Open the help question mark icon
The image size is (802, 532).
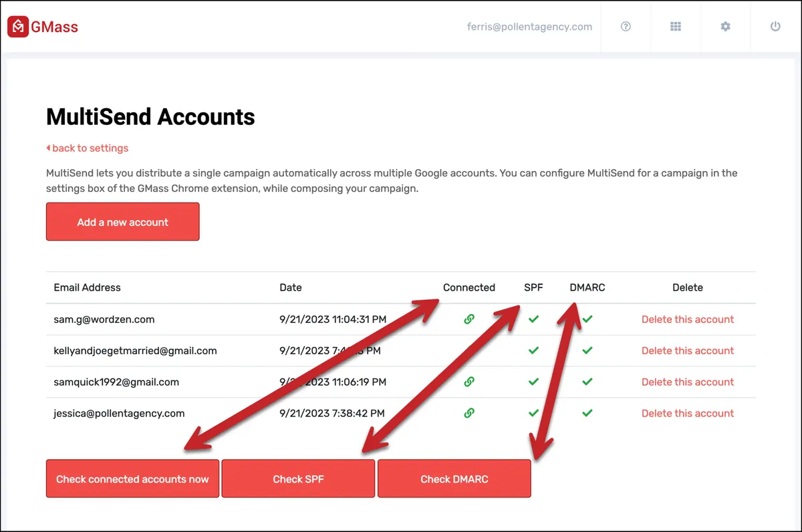626,27
